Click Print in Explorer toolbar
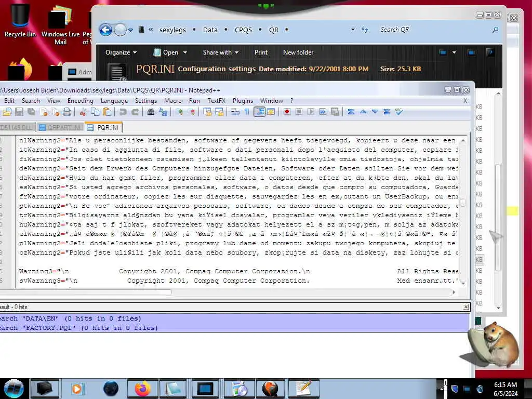532x399 pixels. coord(261,52)
